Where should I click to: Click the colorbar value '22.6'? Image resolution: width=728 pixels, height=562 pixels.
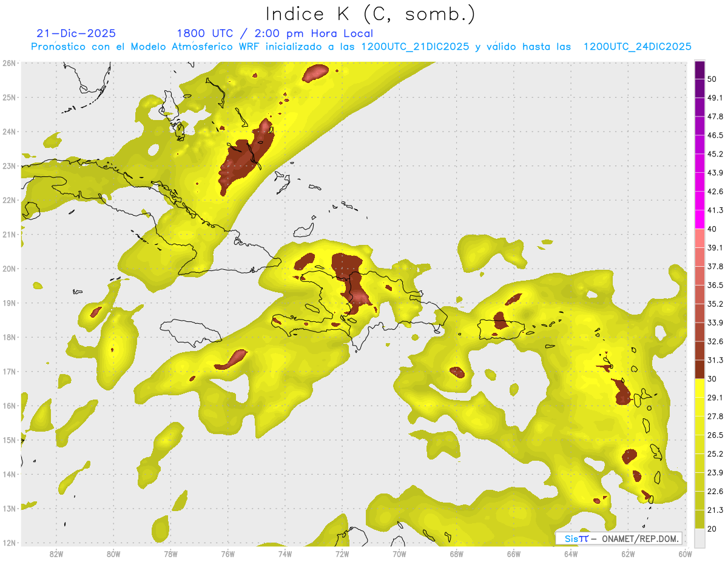pyautogui.click(x=715, y=491)
